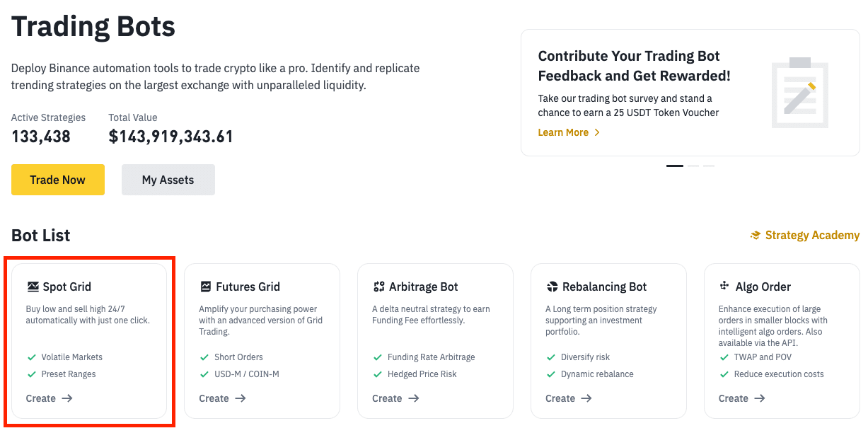This screenshot has width=868, height=433.
Task: Click the clipboard feedback illustration
Action: click(799, 93)
